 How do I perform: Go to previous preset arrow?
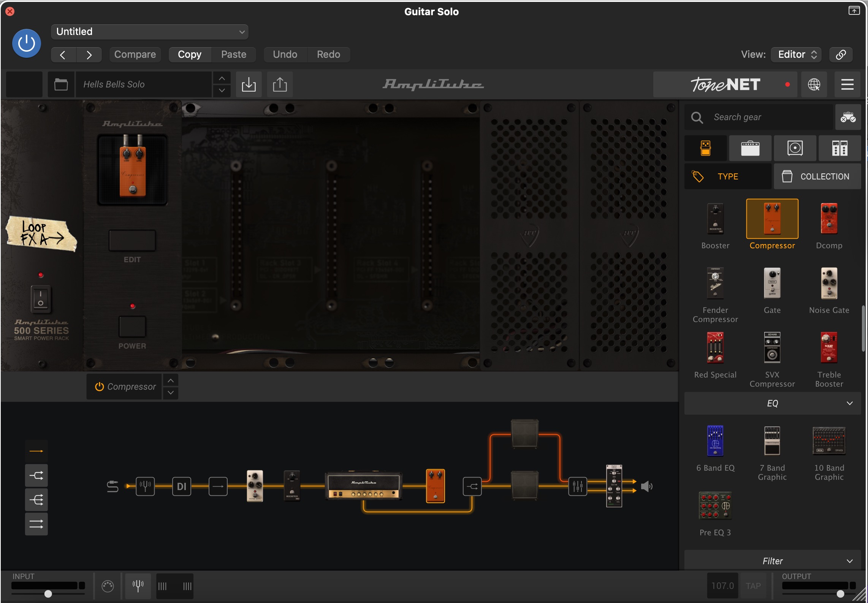[63, 55]
